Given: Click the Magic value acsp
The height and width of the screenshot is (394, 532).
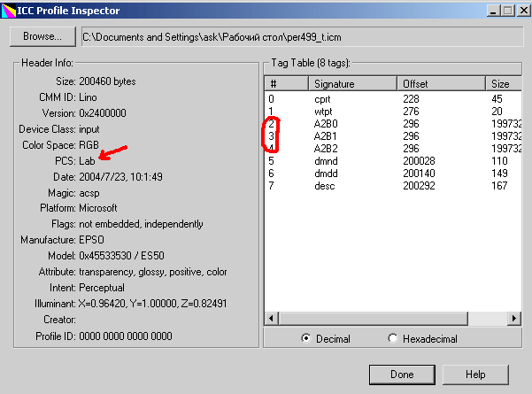Looking at the screenshot, I should pos(89,193).
